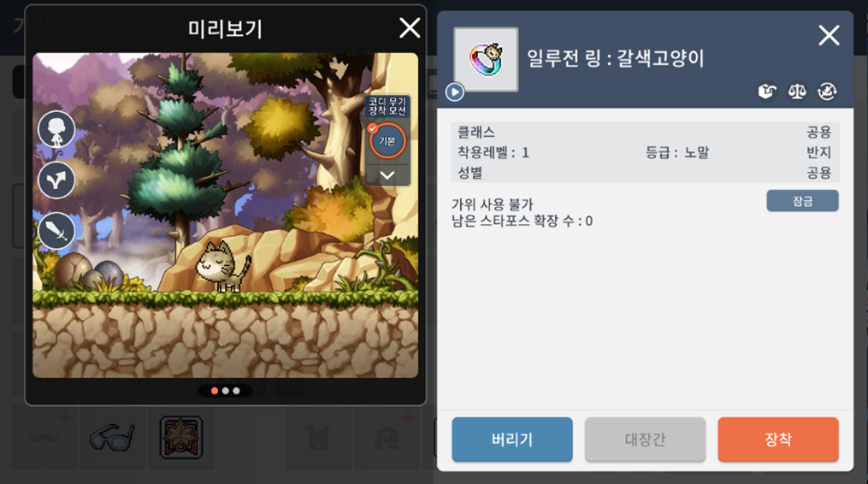The width and height of the screenshot is (868, 484).
Task: Click the character silhouette preview icon
Action: pyautogui.click(x=56, y=130)
